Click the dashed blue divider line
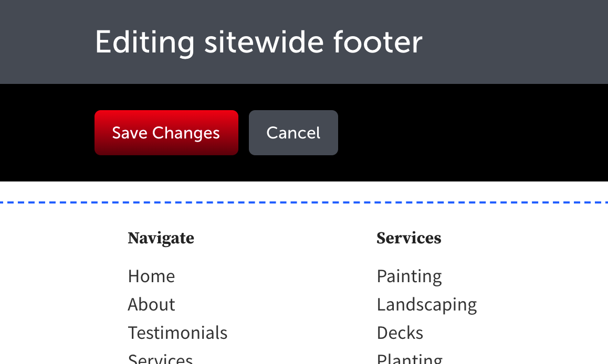The image size is (608, 364). coord(304,201)
